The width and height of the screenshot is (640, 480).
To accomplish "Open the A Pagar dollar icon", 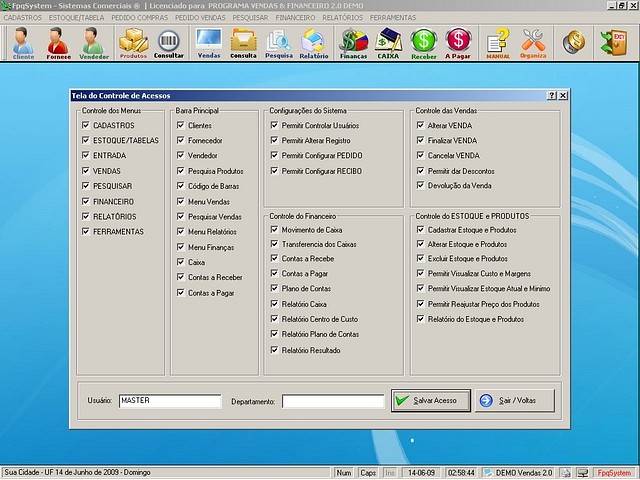I will tap(458, 43).
